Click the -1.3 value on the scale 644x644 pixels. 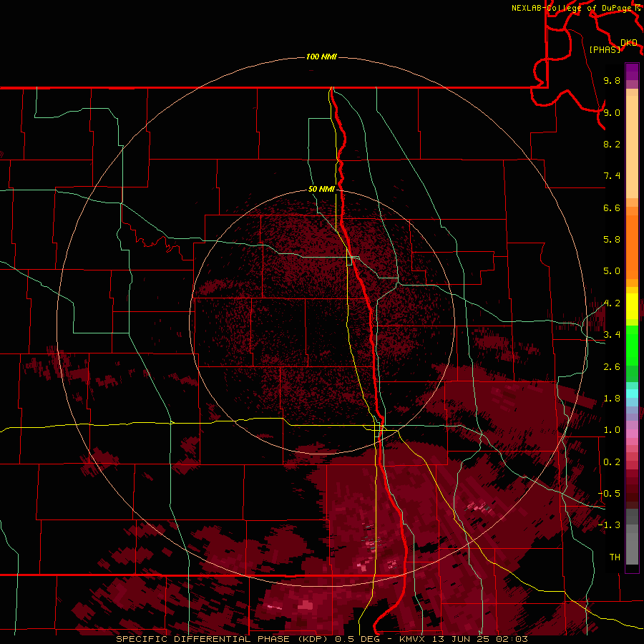coord(609,525)
